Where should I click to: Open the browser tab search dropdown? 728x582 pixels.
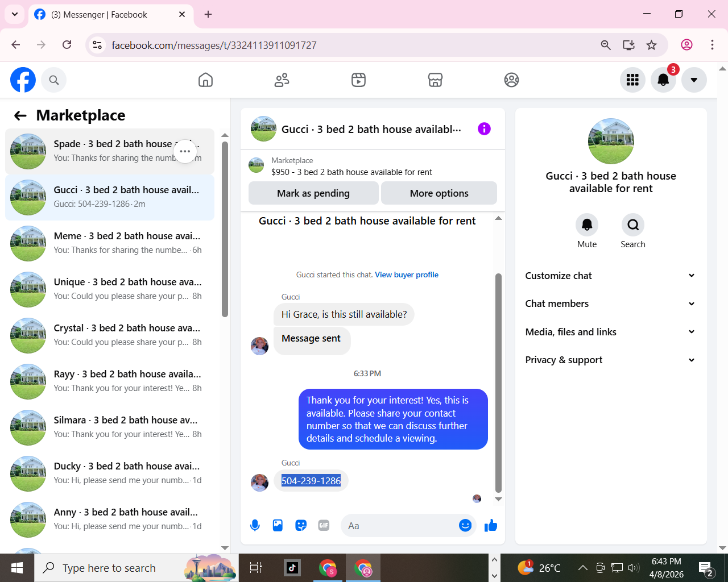pos(15,14)
